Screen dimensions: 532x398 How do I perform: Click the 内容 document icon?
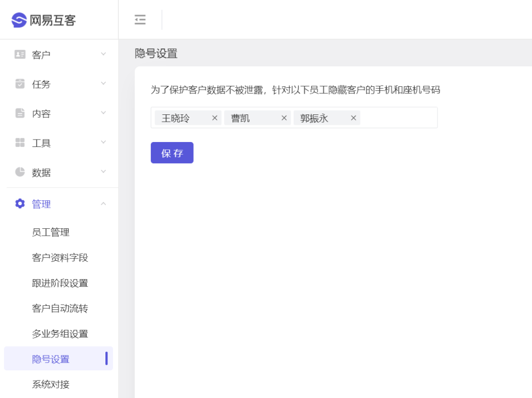20,113
